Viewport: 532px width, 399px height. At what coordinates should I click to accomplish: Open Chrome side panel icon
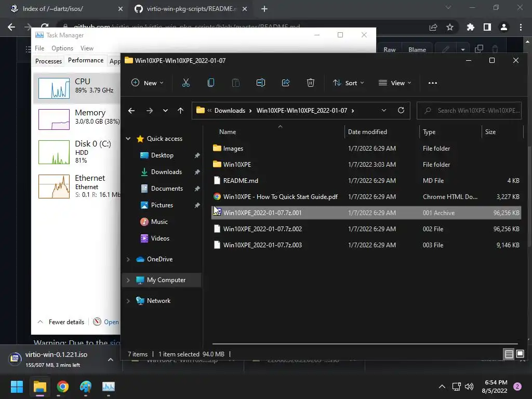point(487,27)
